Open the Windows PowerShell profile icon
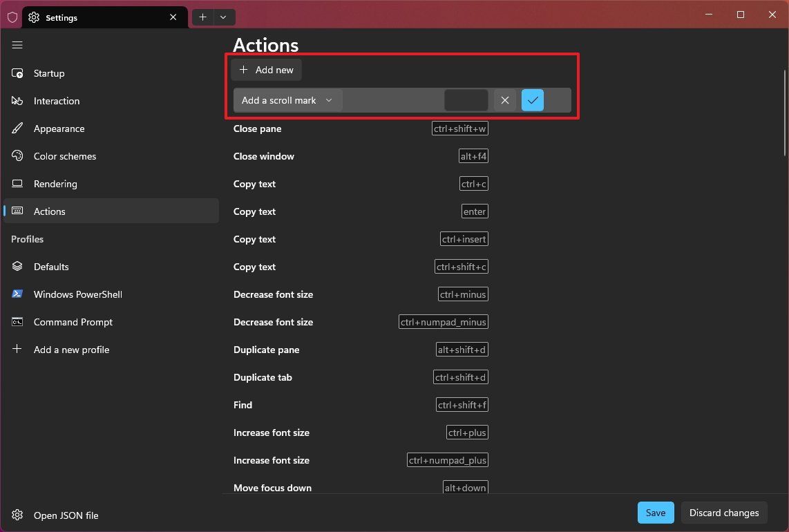 coord(17,294)
